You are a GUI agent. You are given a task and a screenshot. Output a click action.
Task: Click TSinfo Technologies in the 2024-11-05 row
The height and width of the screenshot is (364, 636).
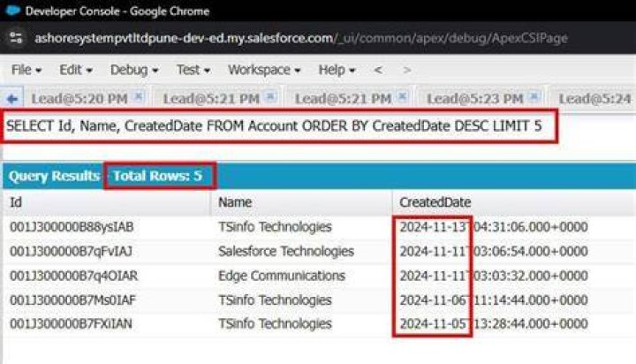275,323
